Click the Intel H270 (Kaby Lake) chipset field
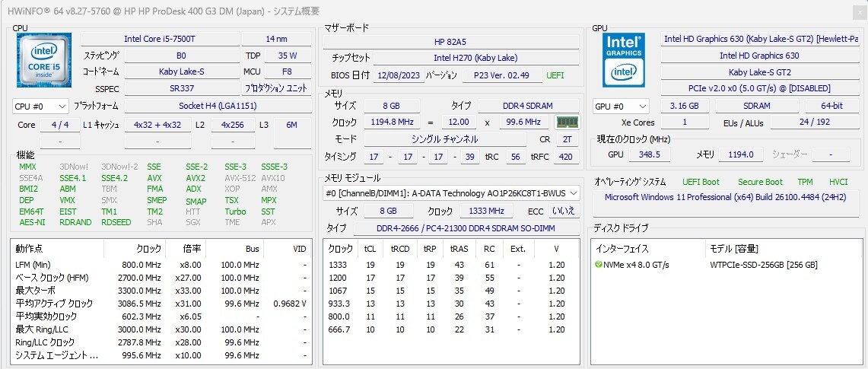This screenshot has height=369, width=868. 476,58
